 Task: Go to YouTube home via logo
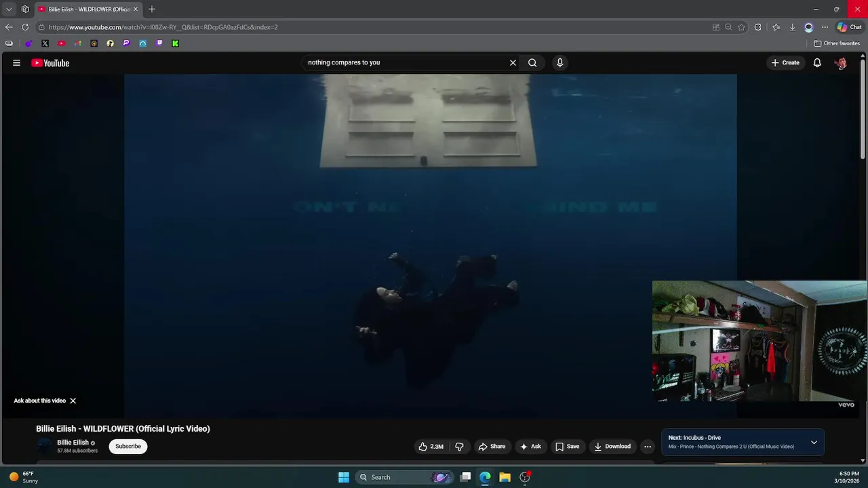coord(50,63)
